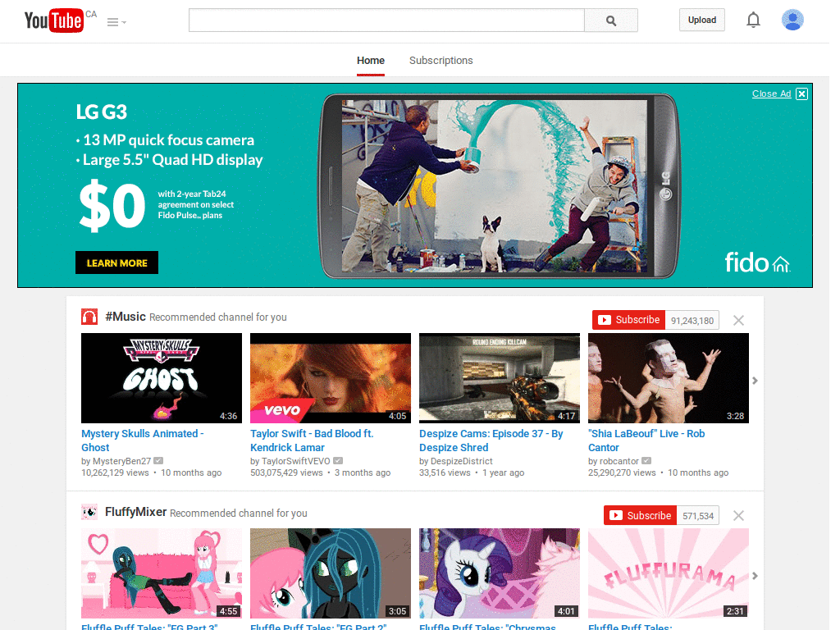Image resolution: width=840 pixels, height=630 pixels.
Task: Show next videos in FluffyMixer row
Action: [x=755, y=576]
